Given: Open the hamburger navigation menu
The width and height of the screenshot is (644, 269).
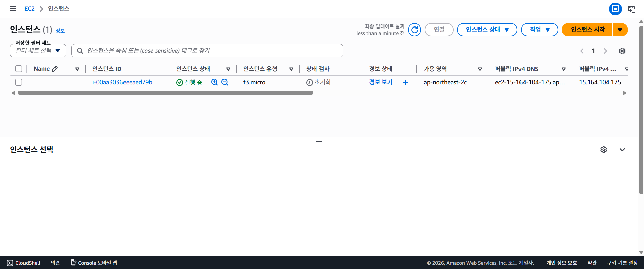Looking at the screenshot, I should point(13,8).
